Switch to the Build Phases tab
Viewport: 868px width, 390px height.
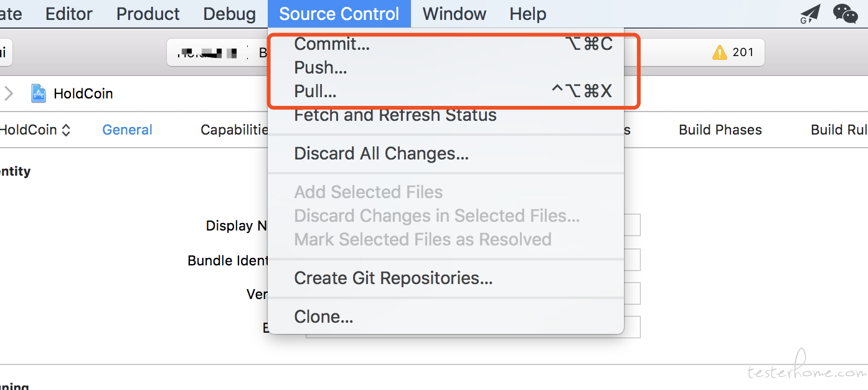720,130
